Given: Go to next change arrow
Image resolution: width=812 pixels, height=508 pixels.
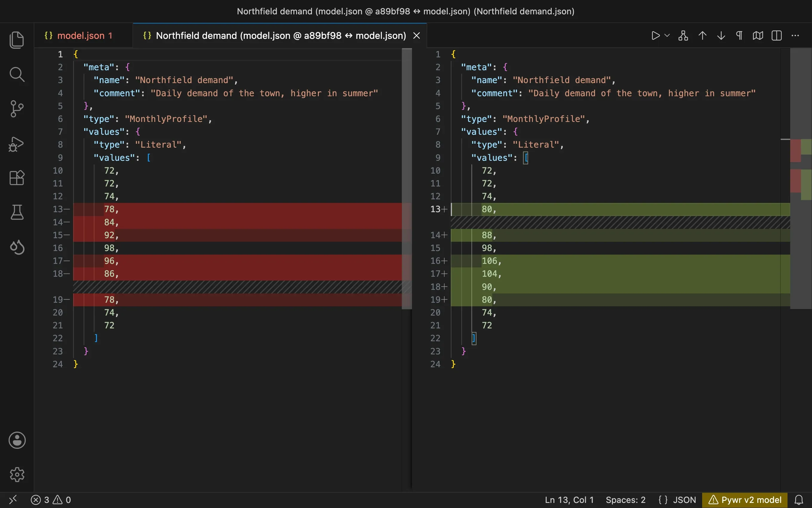Looking at the screenshot, I should (721, 36).
